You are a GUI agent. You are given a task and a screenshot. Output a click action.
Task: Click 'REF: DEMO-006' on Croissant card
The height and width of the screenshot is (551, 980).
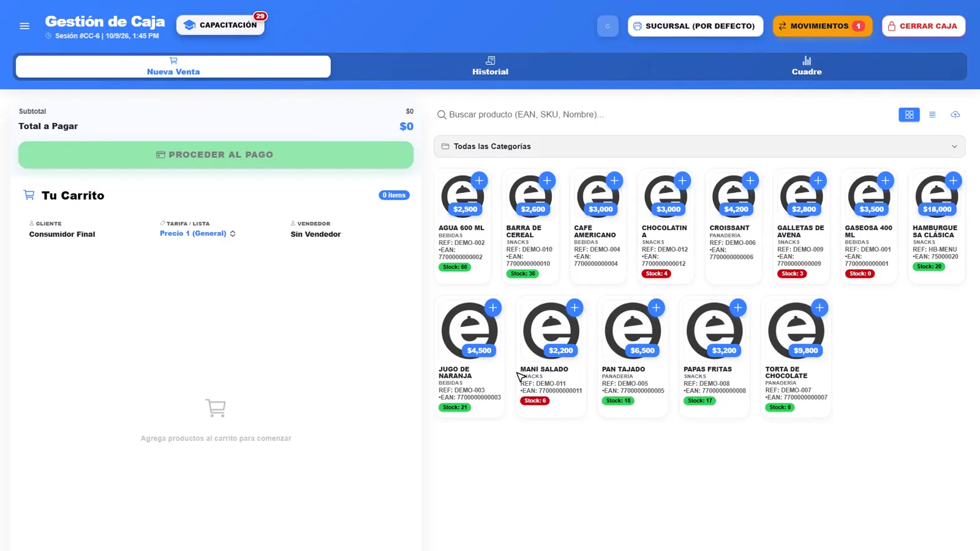tap(733, 243)
